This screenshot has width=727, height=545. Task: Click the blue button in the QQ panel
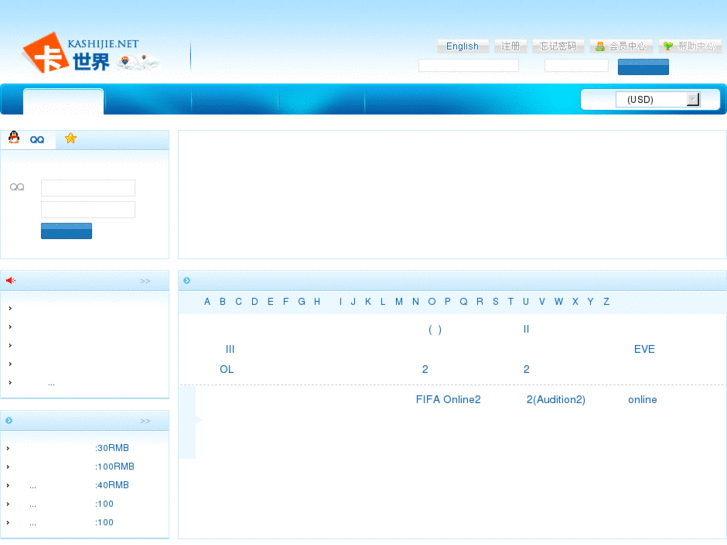coord(66,231)
